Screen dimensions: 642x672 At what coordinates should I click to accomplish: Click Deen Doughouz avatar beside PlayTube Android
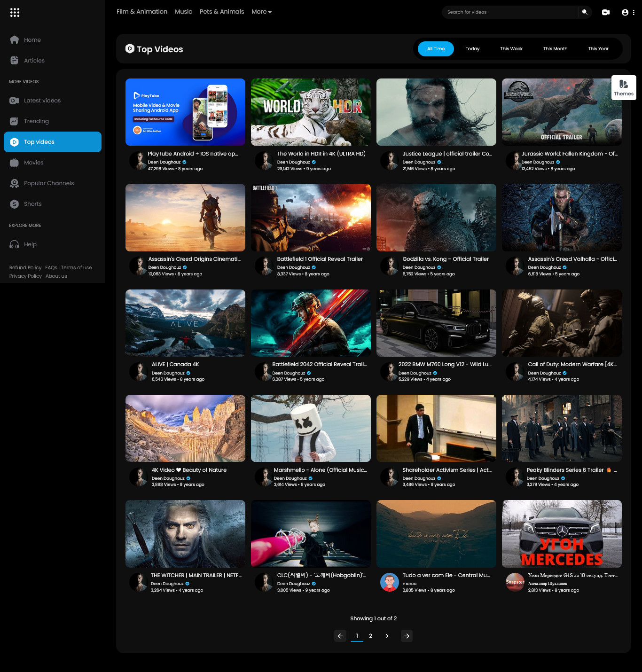(x=138, y=161)
